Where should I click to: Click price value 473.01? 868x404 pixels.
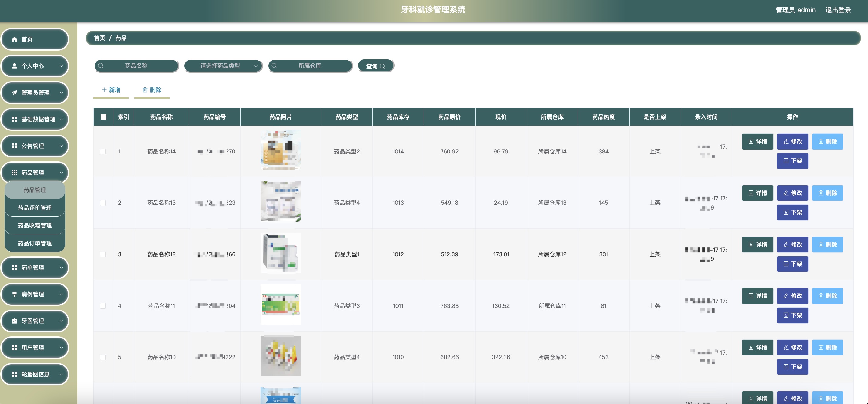pyautogui.click(x=501, y=254)
